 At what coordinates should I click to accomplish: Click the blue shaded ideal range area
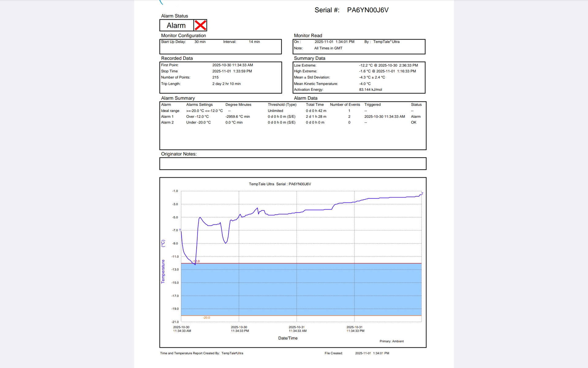301,289
